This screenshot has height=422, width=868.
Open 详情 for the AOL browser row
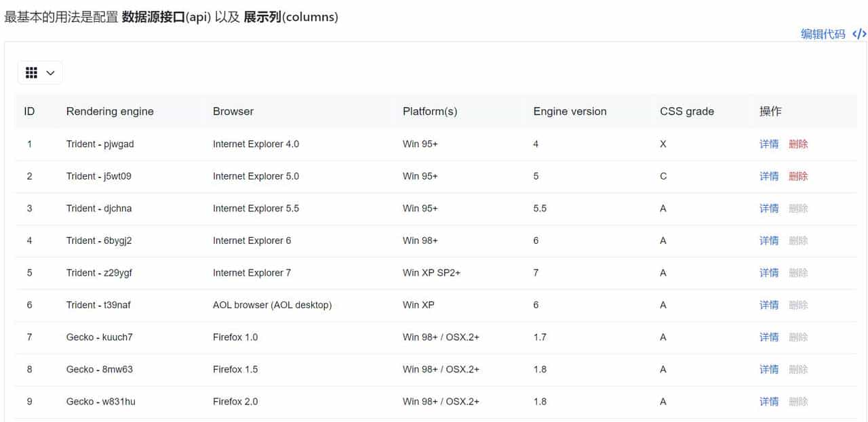click(x=768, y=305)
